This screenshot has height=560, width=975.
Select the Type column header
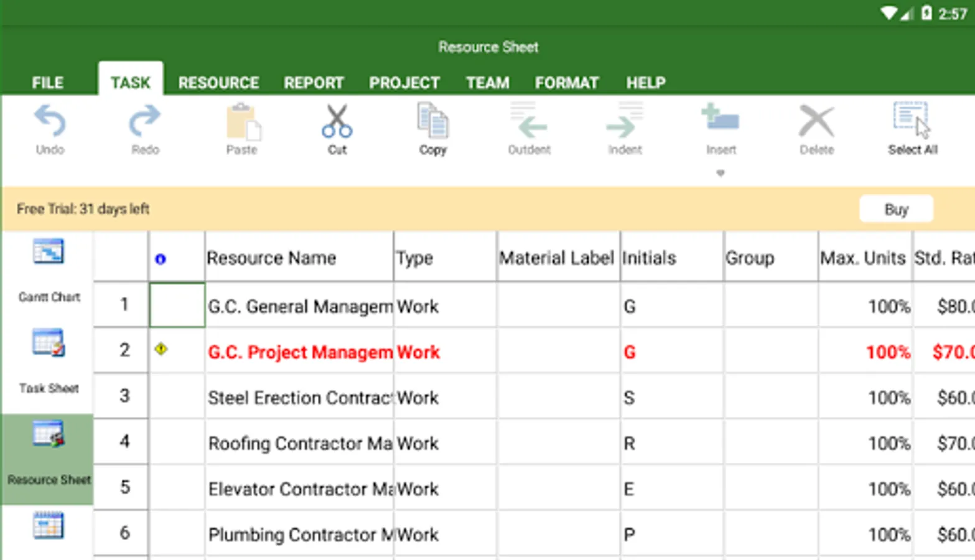point(446,257)
